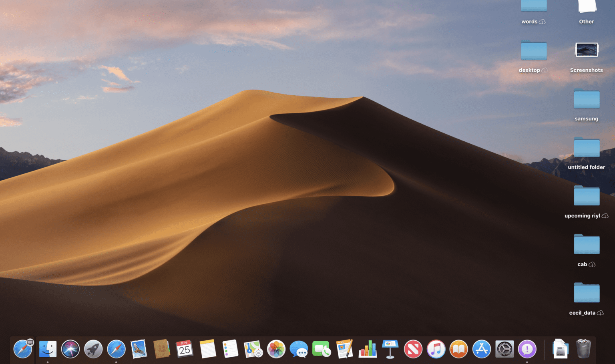Open the untitled folder on the desktop

(586, 147)
